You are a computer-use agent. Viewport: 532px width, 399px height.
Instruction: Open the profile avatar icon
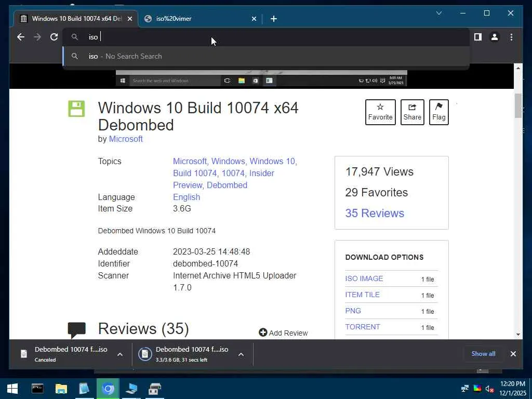pyautogui.click(x=495, y=37)
